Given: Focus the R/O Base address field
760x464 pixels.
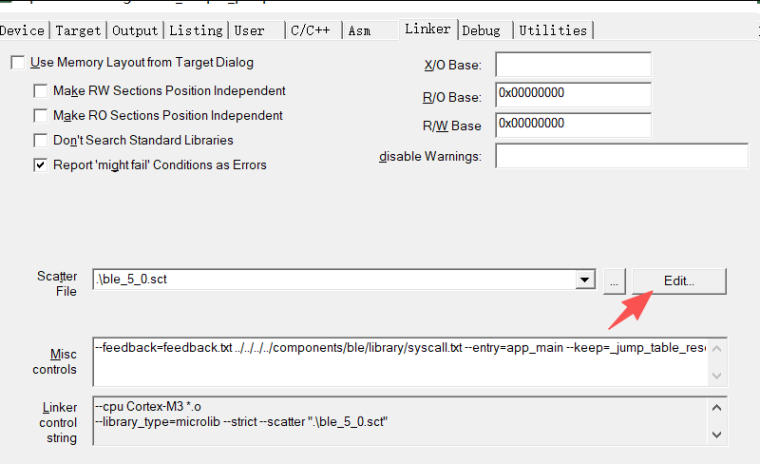Looking at the screenshot, I should tap(573, 95).
